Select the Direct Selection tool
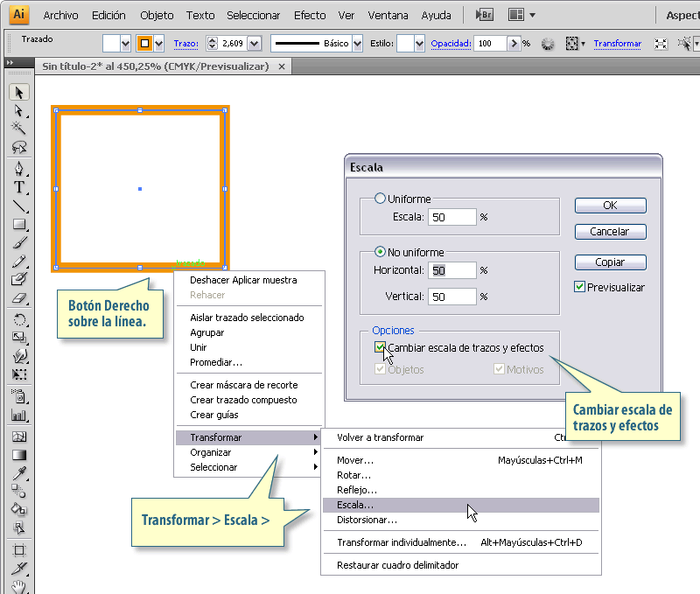This screenshot has width=700, height=594. tap(19, 110)
